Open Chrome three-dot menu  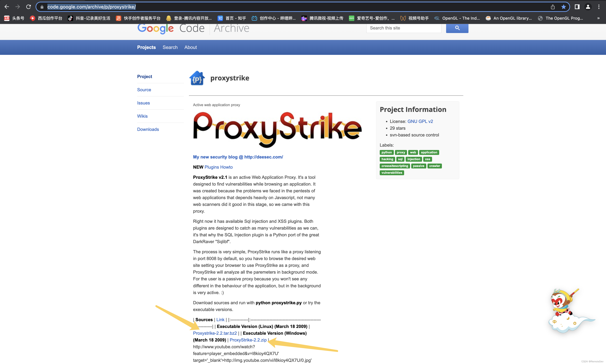click(599, 7)
